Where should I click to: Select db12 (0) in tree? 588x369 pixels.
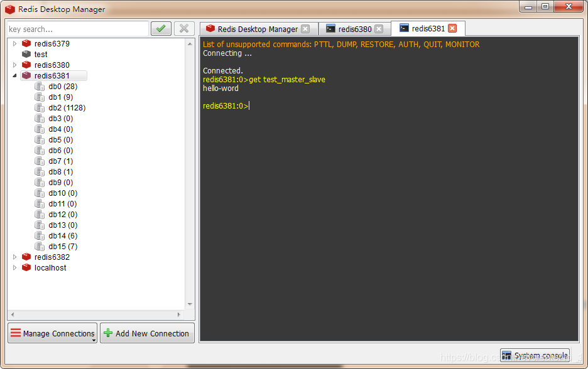pos(63,215)
